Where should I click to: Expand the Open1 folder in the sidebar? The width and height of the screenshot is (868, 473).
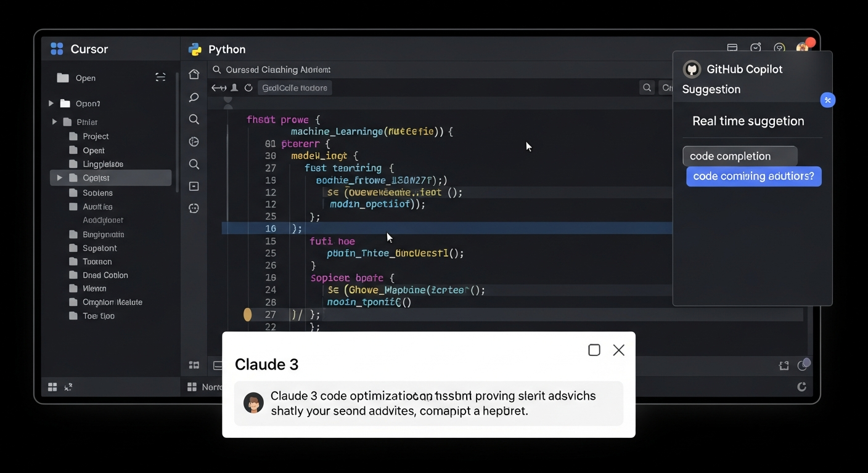(x=52, y=103)
